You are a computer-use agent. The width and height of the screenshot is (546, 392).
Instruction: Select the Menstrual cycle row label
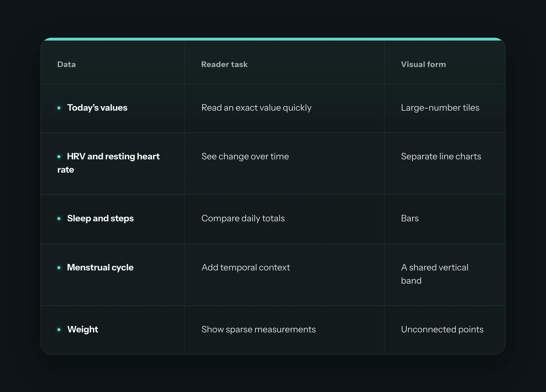click(x=100, y=268)
